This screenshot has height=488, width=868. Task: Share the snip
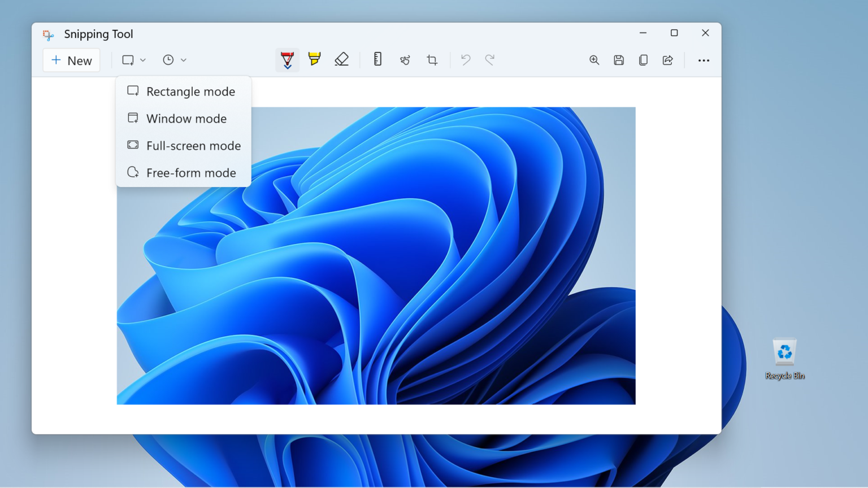click(x=668, y=59)
